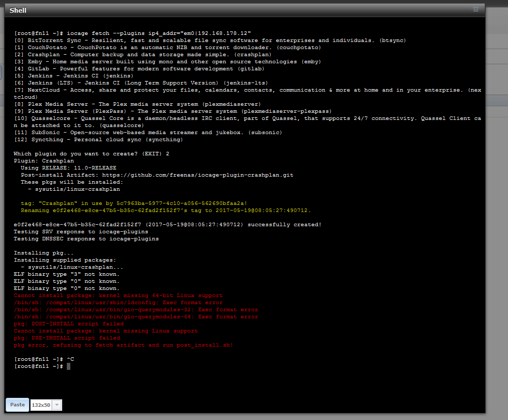Screen dimensions: 508x420
Task: Click the 'Which plugin do you want to create?' prompt
Action: coord(92,154)
